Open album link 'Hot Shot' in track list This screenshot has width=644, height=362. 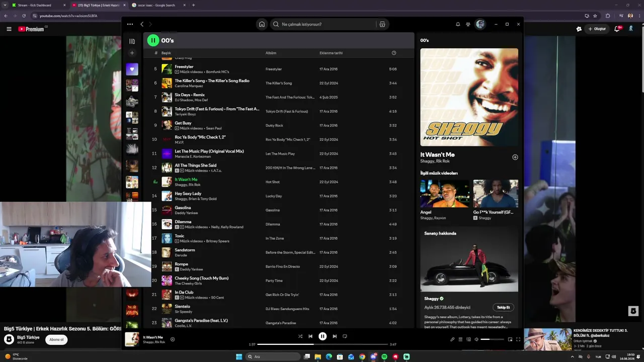click(x=273, y=182)
